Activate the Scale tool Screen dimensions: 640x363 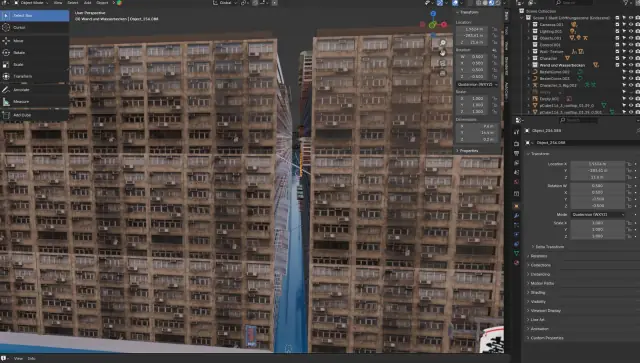point(35,65)
